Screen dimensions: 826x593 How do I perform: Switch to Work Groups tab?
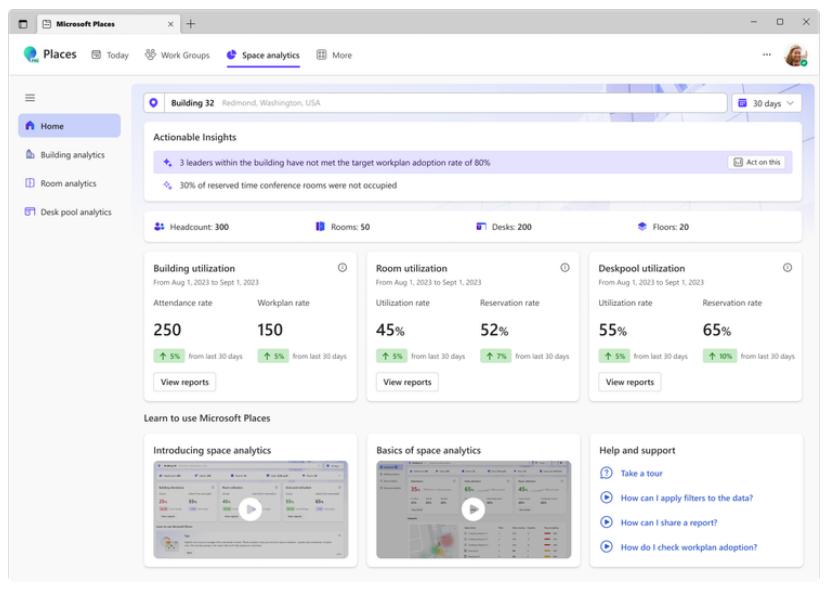[x=178, y=55]
